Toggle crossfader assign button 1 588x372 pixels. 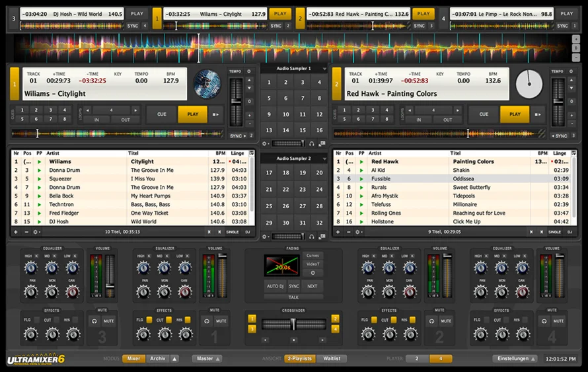click(252, 318)
